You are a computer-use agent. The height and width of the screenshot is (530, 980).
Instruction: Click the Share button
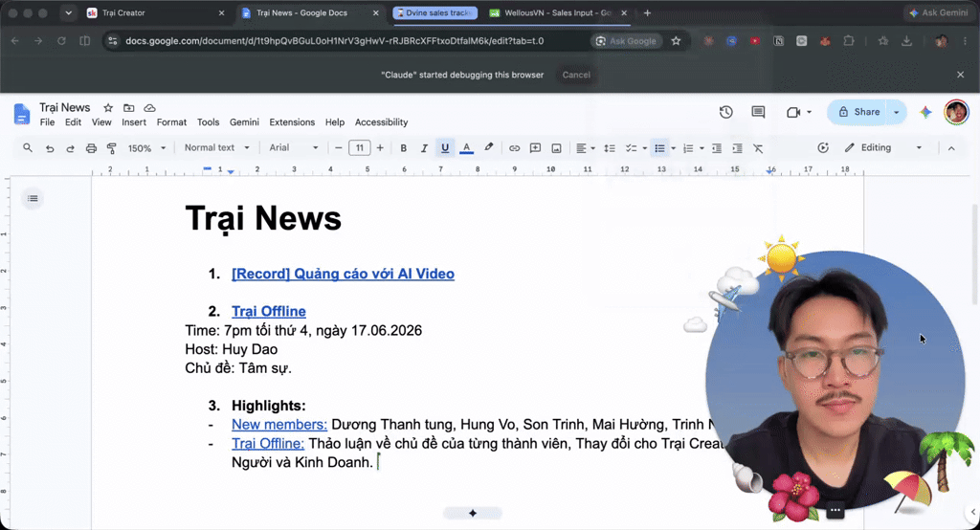[858, 112]
